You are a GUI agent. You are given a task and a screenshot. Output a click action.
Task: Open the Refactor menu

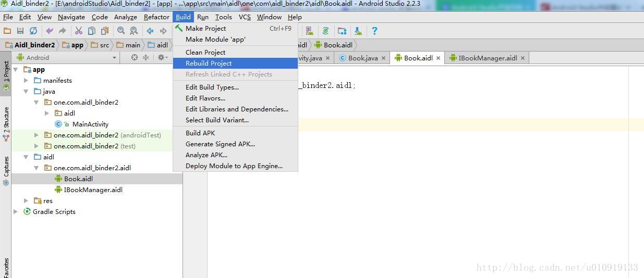156,17
